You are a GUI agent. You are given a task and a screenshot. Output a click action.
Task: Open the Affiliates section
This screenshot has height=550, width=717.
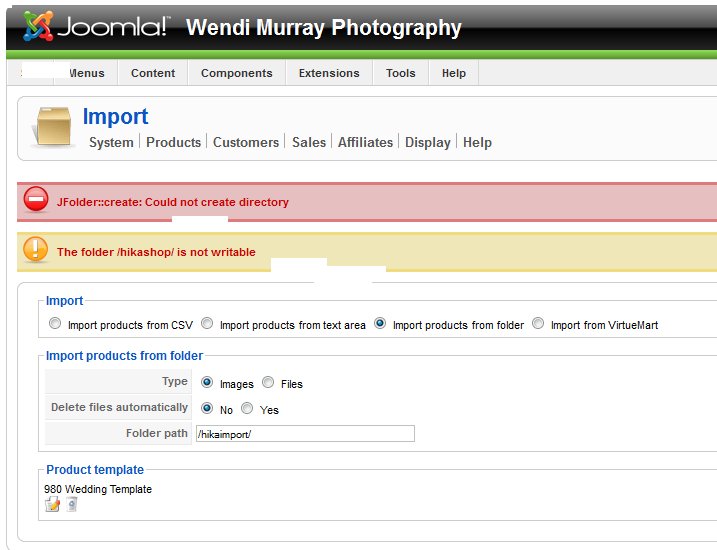point(365,142)
